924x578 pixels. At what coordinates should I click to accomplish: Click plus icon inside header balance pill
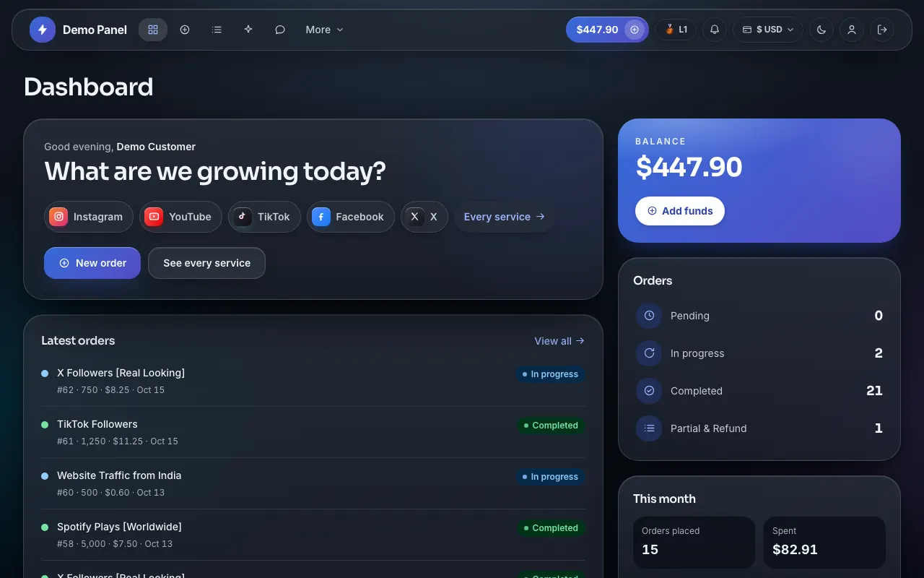point(635,30)
